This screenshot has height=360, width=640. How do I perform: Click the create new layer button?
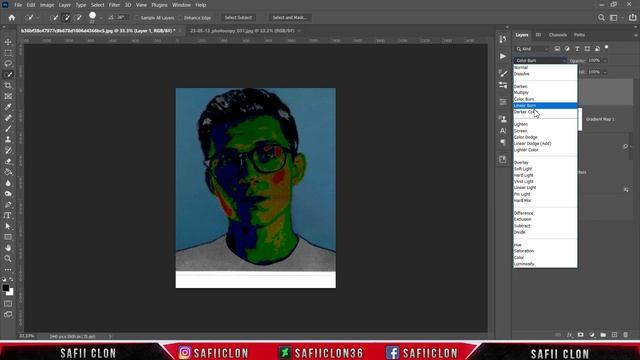coord(614,335)
